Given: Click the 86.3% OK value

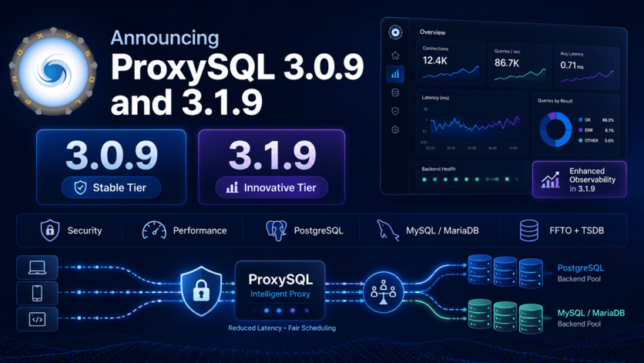Looking at the screenshot, I should [x=608, y=120].
